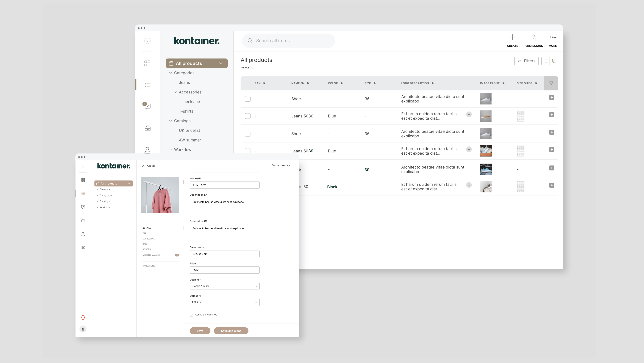
Task: Select checkbox for Jeans 5039 row
Action: pyautogui.click(x=247, y=151)
